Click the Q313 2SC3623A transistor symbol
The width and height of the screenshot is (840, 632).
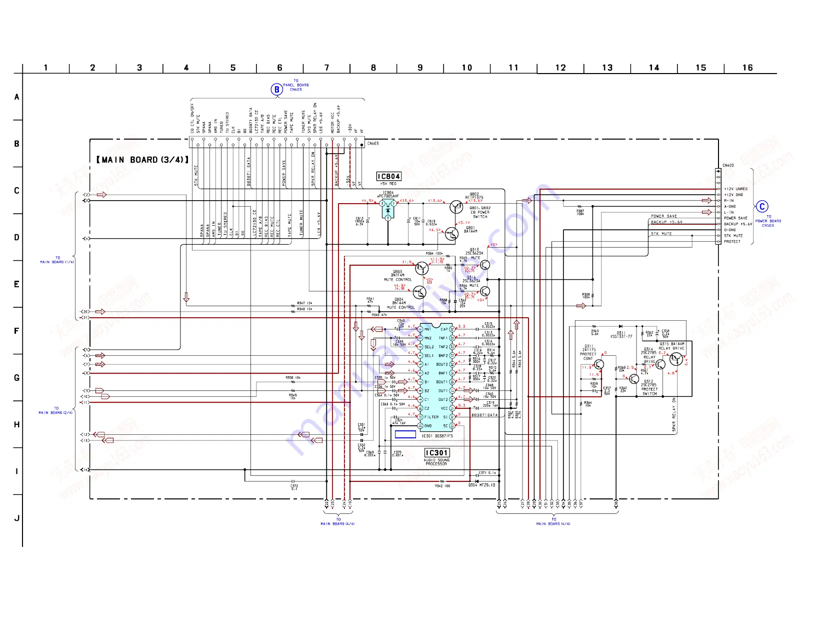484,265
